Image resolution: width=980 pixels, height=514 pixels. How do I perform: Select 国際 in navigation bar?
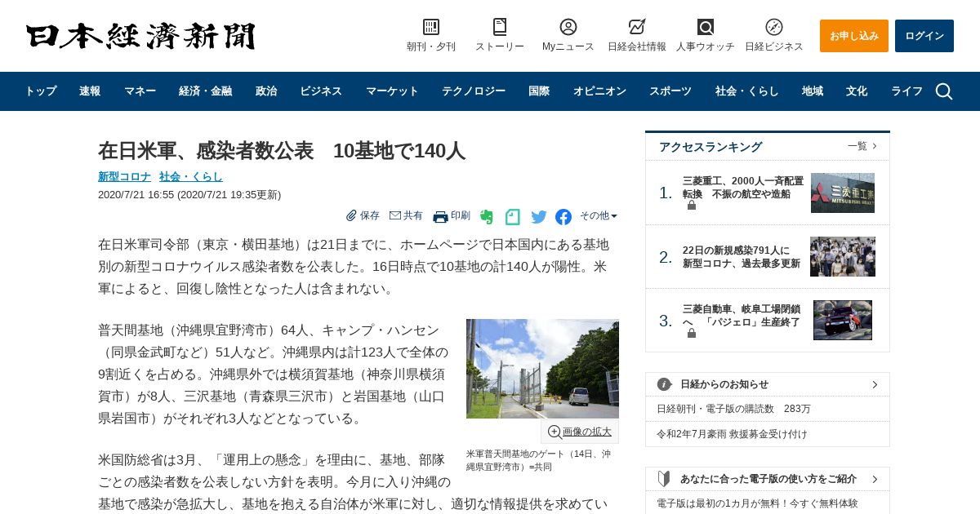pos(539,91)
